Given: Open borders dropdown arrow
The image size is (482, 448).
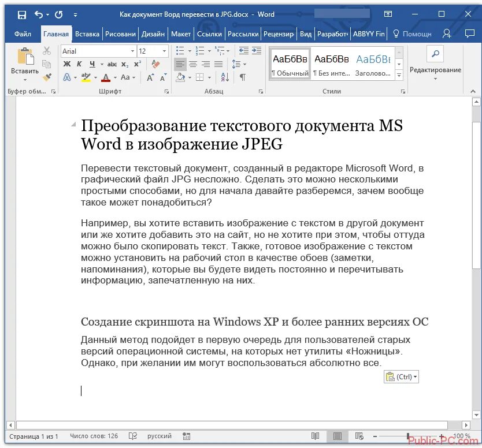Looking at the screenshot, I should (209, 77).
